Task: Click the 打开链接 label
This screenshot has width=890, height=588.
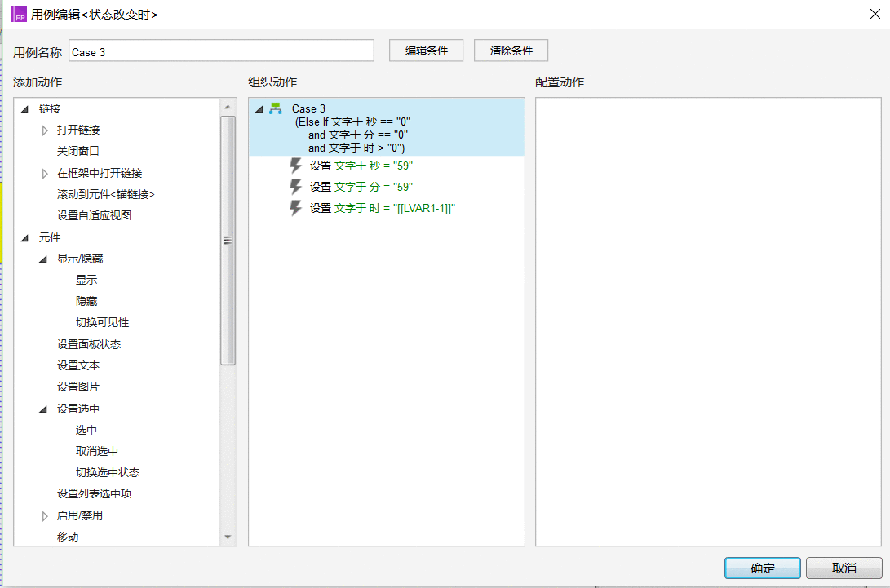Action: (x=77, y=130)
